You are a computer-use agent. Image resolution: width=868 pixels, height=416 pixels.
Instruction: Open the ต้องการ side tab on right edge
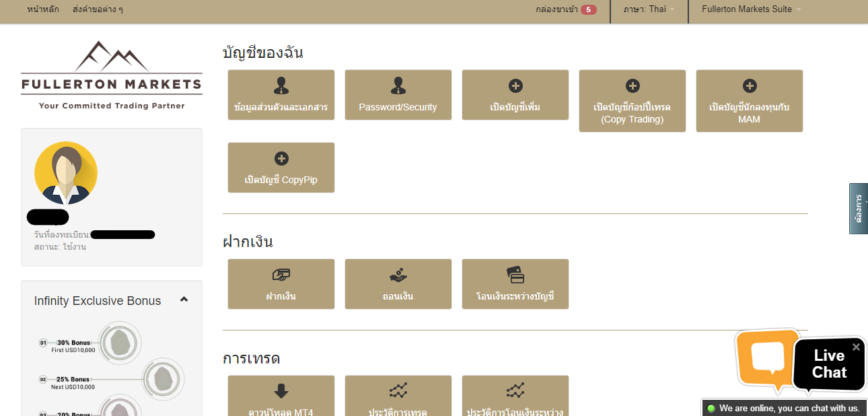(x=859, y=209)
